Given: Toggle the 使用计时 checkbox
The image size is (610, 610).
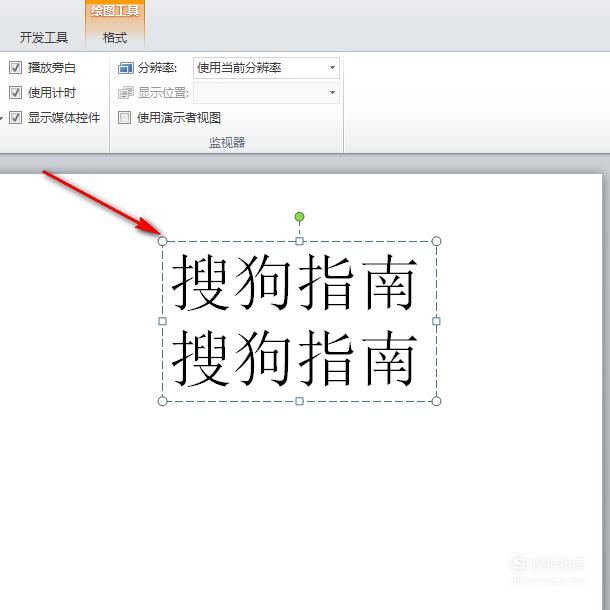Looking at the screenshot, I should click(16, 93).
